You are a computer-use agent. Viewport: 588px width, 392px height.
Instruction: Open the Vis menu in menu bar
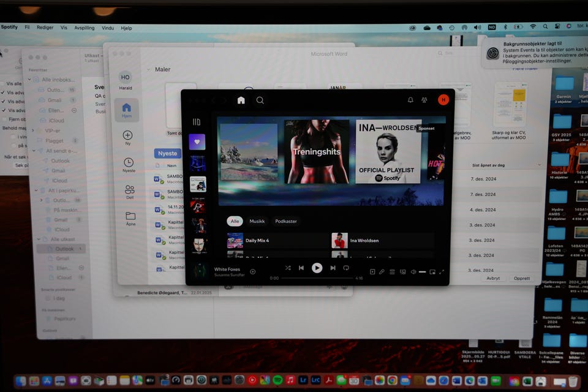tap(64, 28)
